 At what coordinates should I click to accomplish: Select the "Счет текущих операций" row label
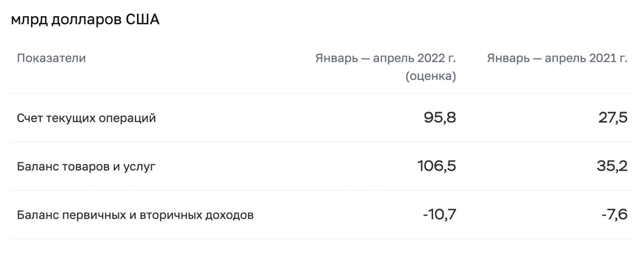(86, 118)
